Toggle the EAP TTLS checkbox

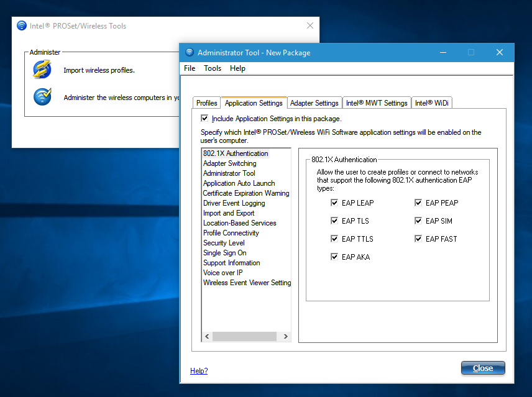[x=334, y=239]
